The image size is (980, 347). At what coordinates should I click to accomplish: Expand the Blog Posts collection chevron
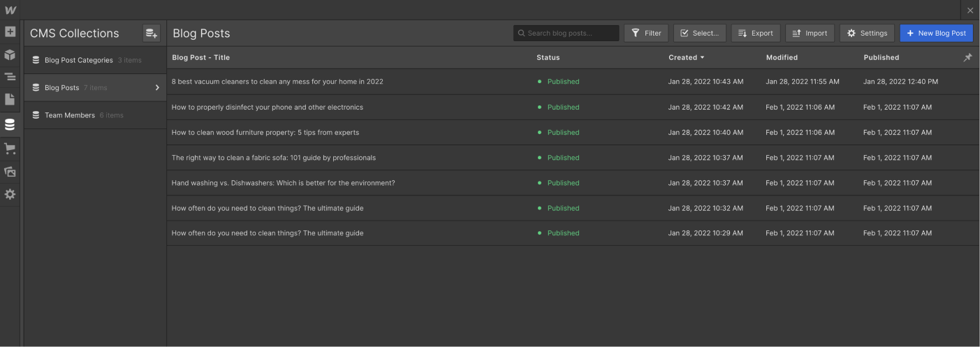[157, 88]
